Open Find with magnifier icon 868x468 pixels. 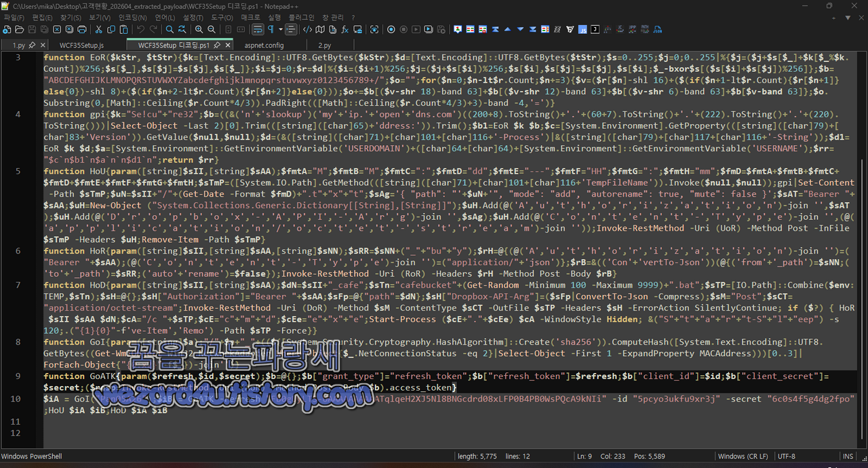(x=170, y=29)
